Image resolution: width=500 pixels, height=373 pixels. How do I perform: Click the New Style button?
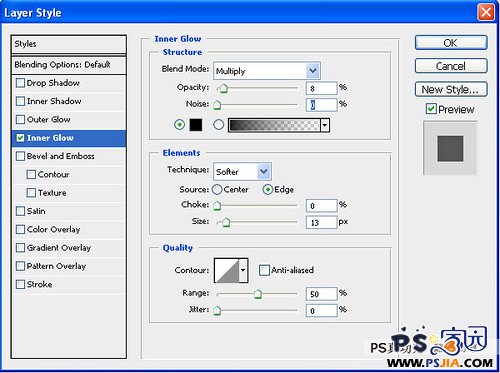[x=451, y=89]
